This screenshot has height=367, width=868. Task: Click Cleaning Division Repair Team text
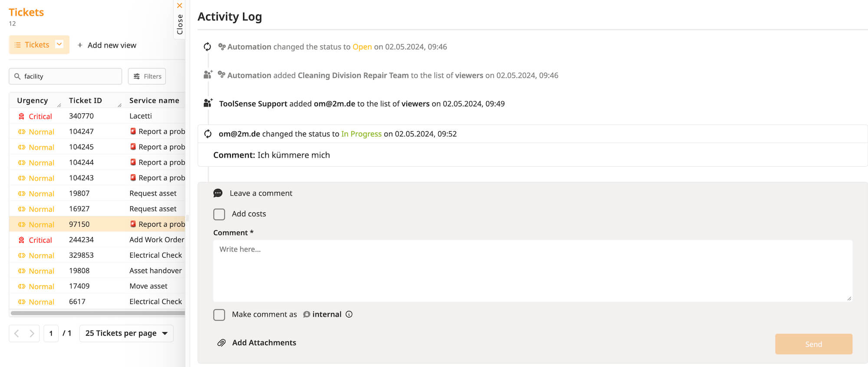tap(353, 75)
